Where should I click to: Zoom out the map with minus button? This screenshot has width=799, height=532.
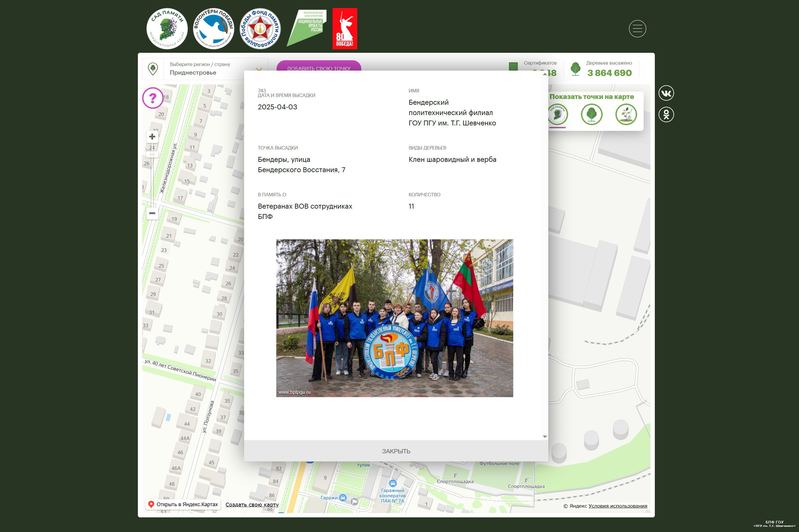[x=152, y=213]
